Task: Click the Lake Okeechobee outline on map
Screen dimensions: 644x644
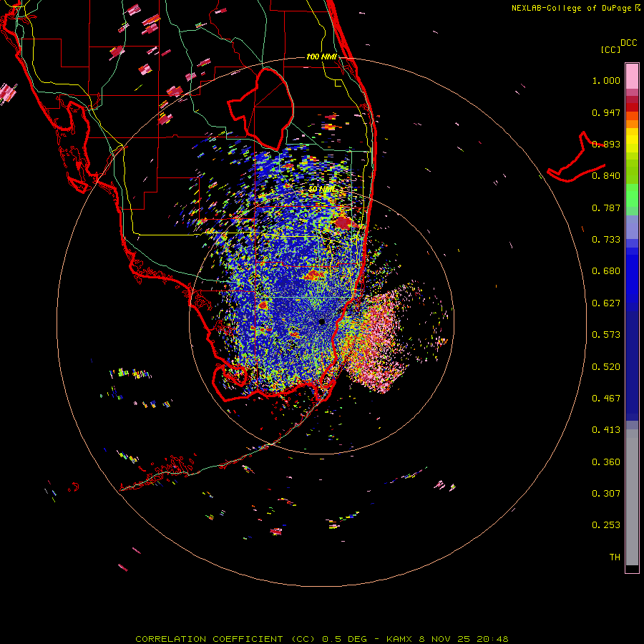Action: click(261, 109)
